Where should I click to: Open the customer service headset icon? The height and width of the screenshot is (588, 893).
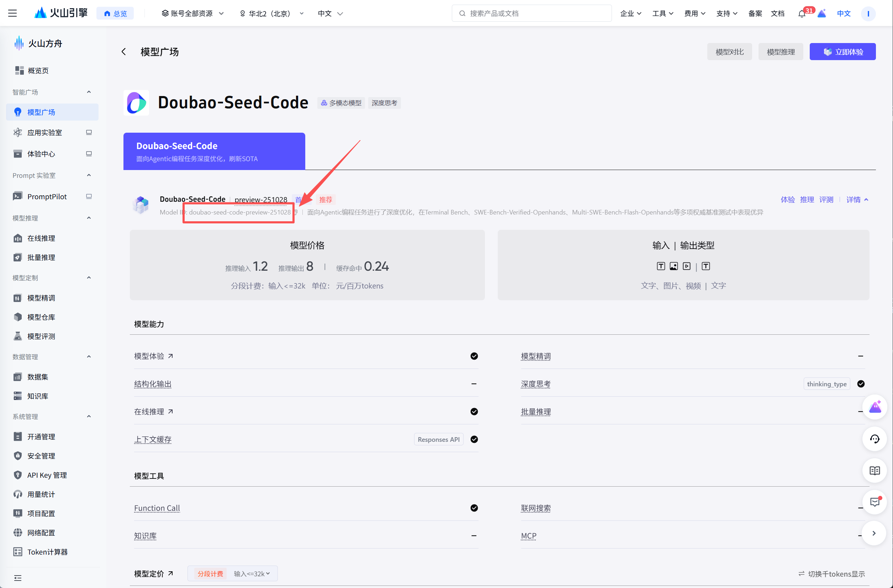[x=874, y=439]
